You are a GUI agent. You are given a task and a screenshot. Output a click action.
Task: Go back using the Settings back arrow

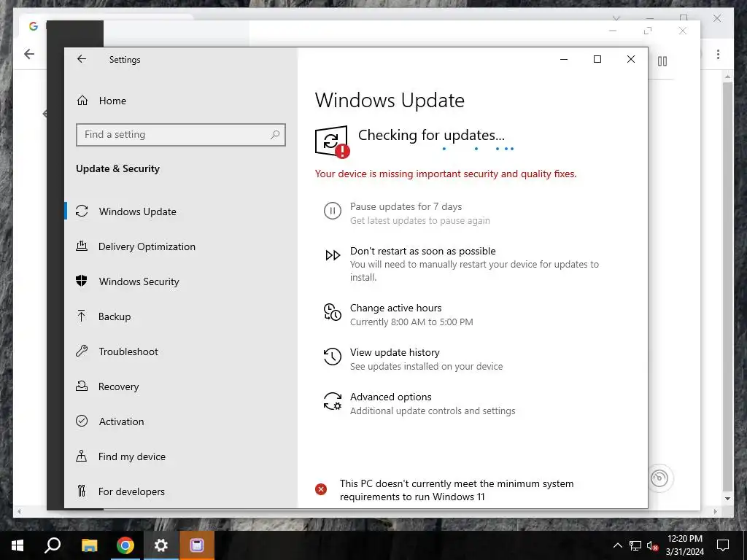tap(82, 59)
